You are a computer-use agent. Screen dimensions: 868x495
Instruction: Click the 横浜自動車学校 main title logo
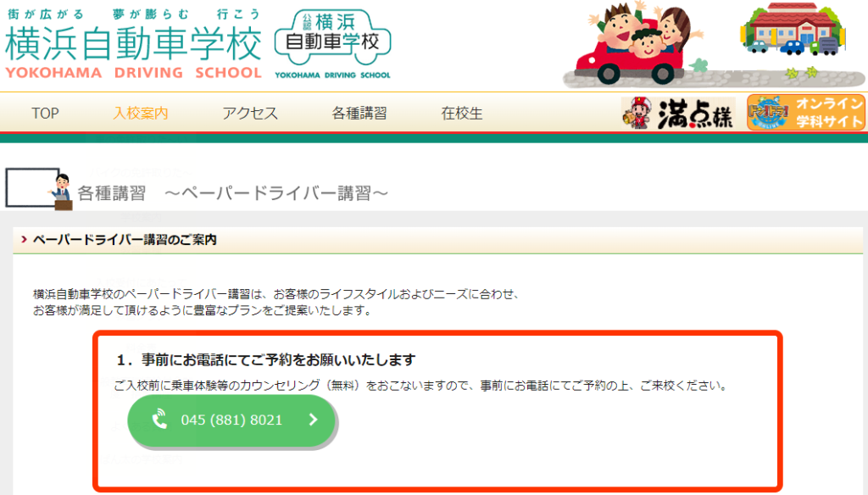pyautogui.click(x=133, y=43)
